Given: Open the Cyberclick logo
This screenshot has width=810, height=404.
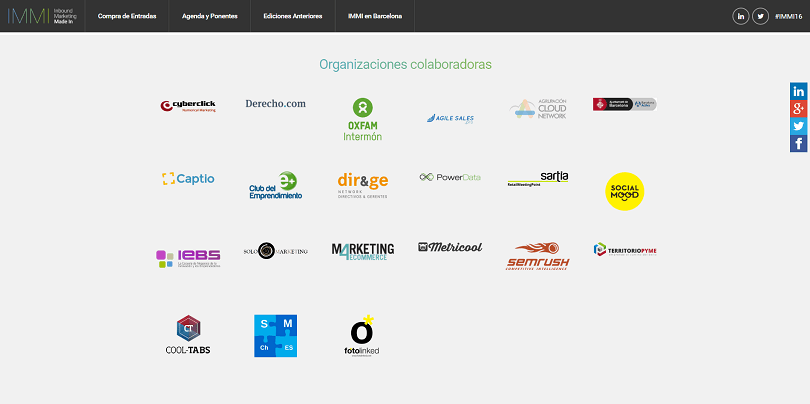Looking at the screenshot, I should pos(188,106).
